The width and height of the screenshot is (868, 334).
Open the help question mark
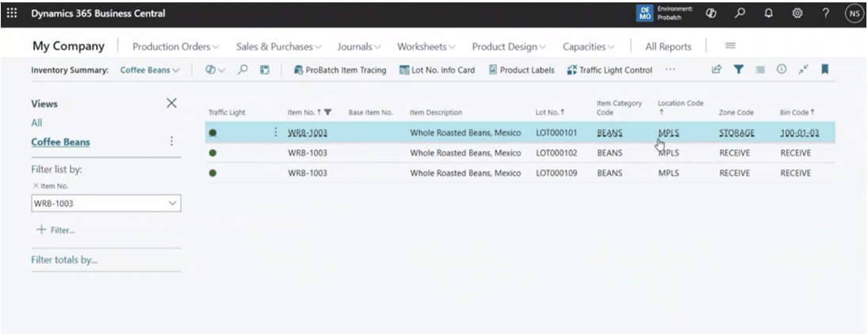826,13
